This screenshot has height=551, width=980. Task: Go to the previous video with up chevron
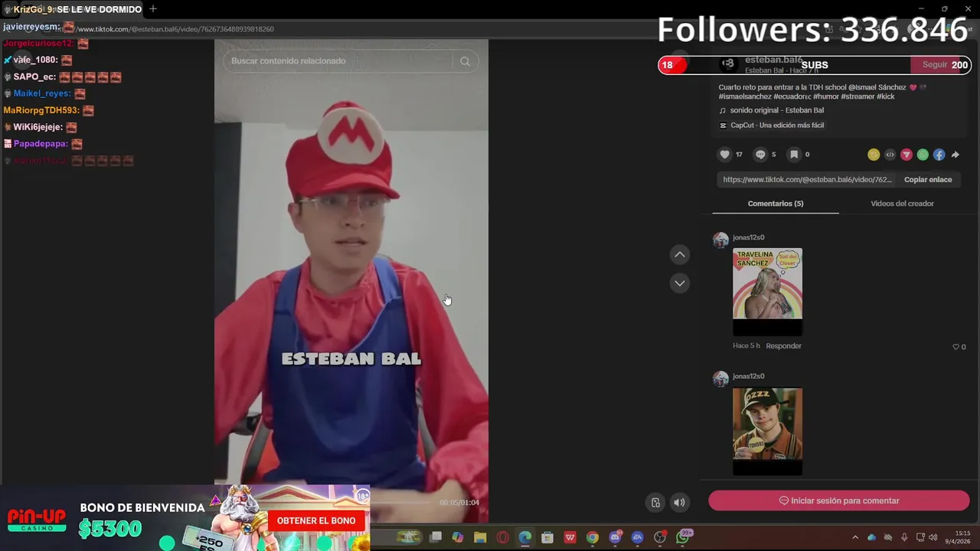(x=680, y=255)
